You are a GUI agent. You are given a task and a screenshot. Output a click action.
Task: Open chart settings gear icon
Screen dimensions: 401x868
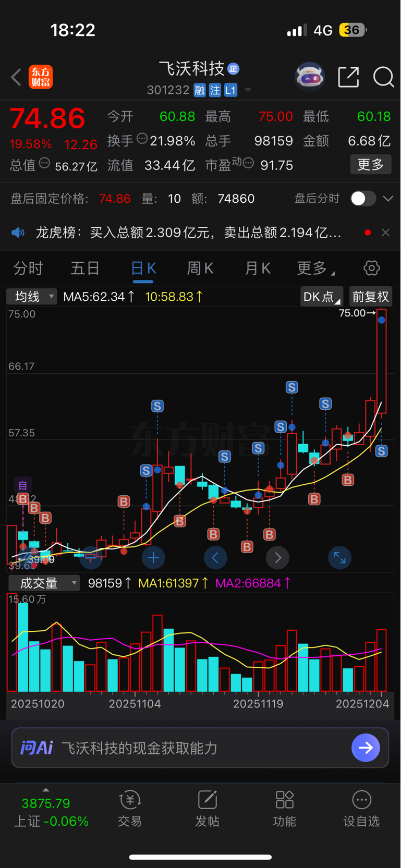coord(371,268)
